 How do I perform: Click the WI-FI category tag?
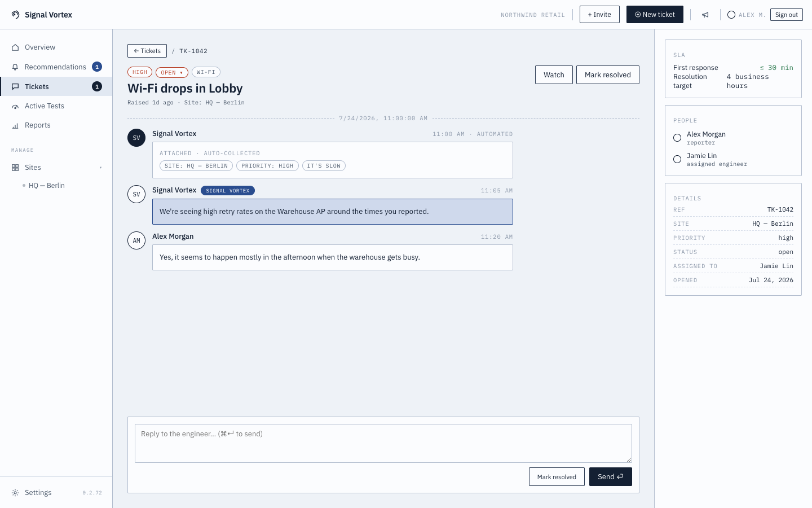[206, 72]
